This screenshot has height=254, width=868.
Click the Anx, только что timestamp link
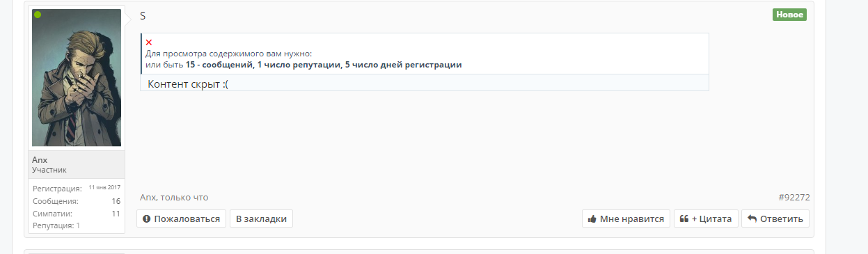(x=174, y=198)
